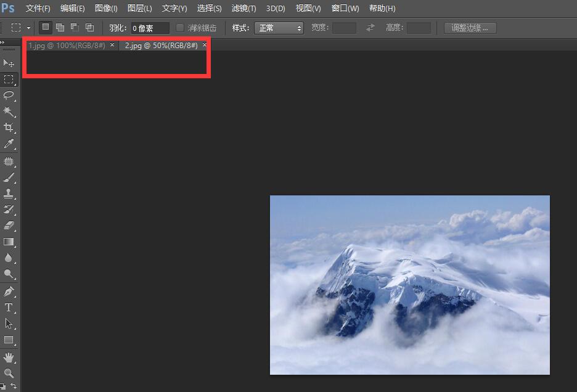Toggle the 消除锯齿 anti-alias checkbox
This screenshot has width=577, height=392.
coord(180,28)
